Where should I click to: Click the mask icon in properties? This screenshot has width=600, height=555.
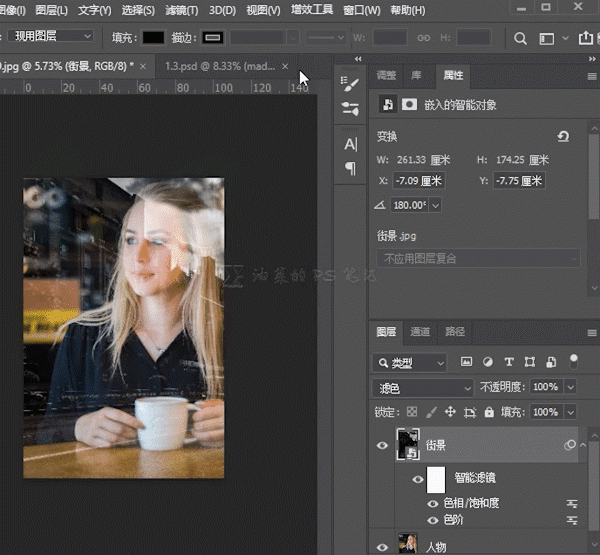pos(409,104)
